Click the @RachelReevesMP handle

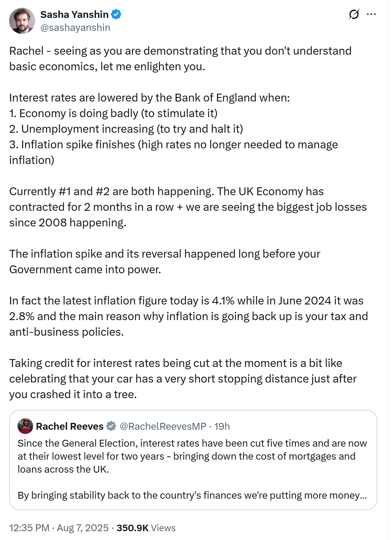coord(163,426)
